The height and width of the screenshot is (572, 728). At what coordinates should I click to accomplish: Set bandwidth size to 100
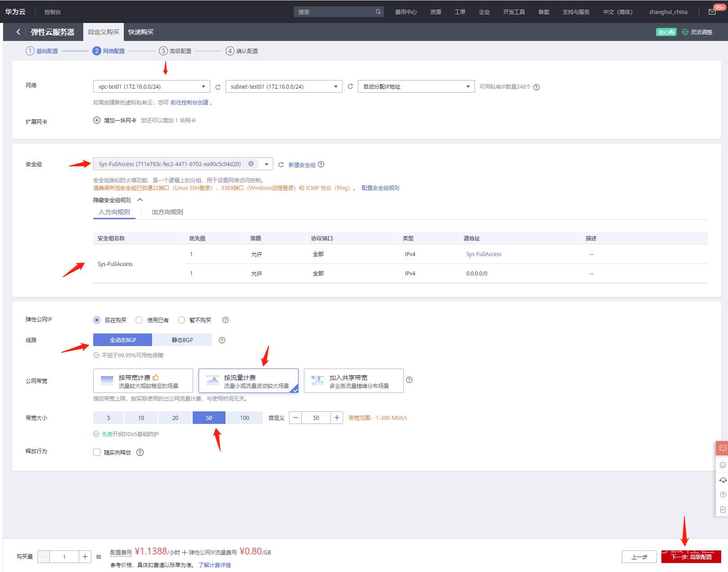click(244, 418)
